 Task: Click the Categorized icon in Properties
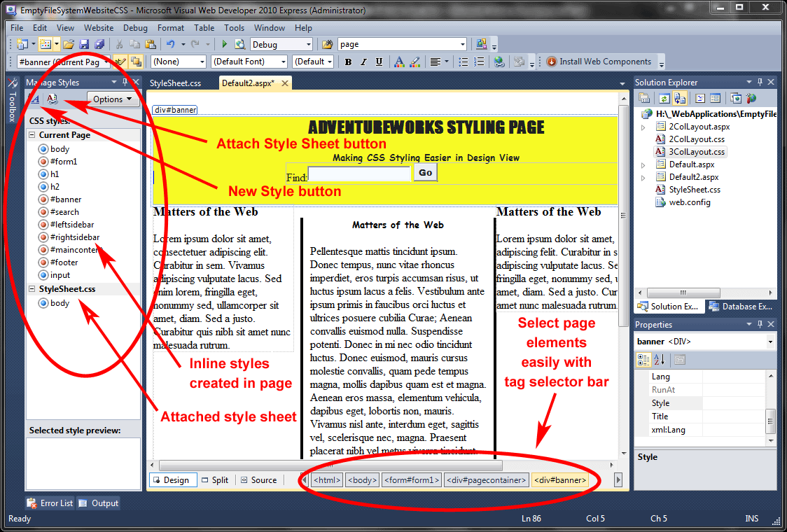(x=644, y=359)
